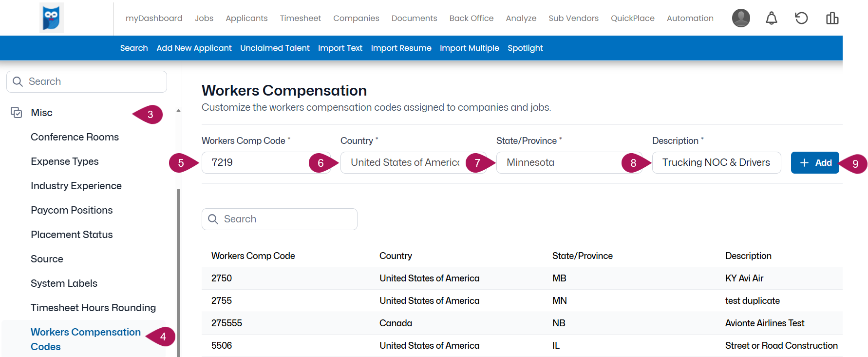Click Import Resume link
The image size is (868, 357).
pyautogui.click(x=401, y=48)
